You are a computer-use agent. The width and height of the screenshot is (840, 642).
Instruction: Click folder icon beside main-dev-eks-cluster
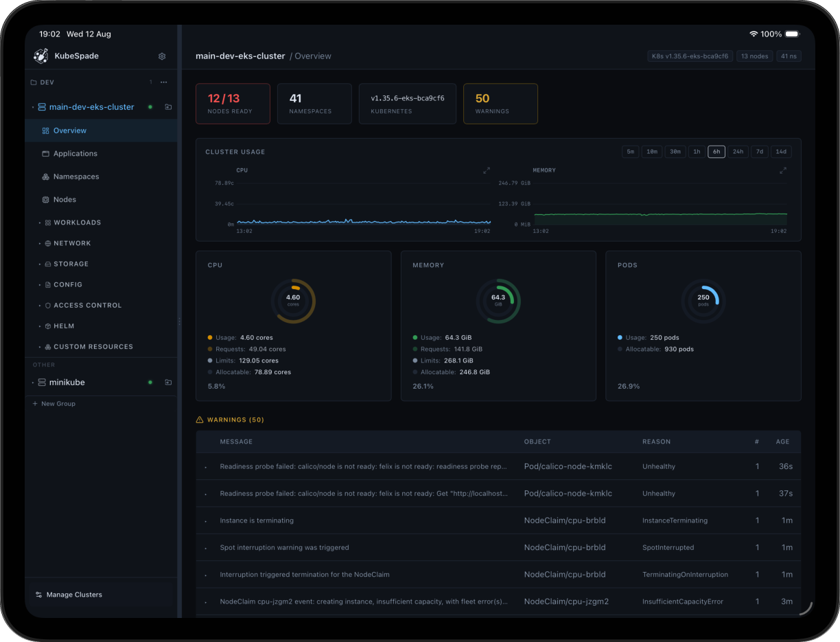[x=168, y=107]
